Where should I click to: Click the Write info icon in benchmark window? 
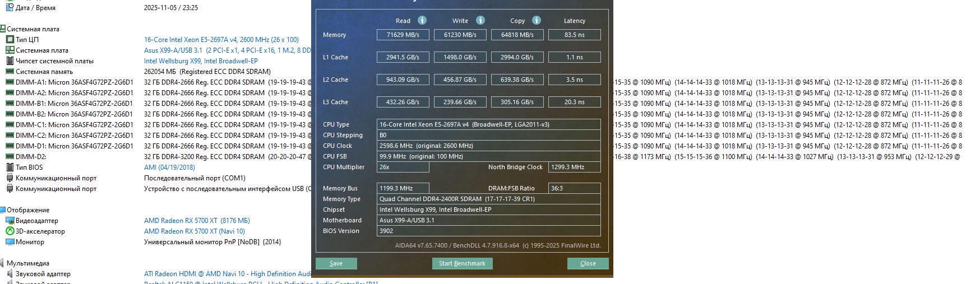480,20
